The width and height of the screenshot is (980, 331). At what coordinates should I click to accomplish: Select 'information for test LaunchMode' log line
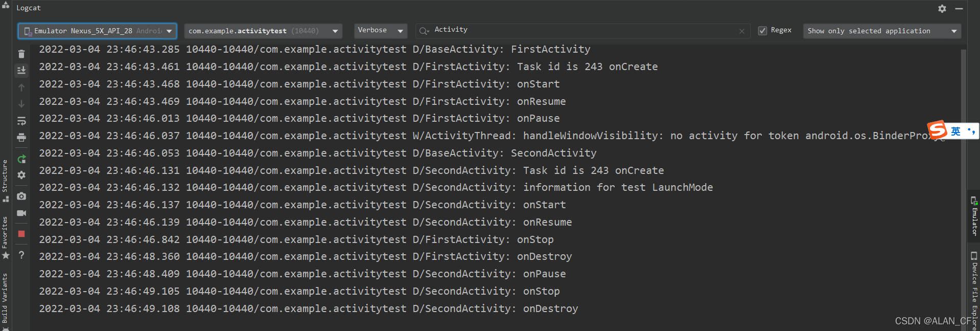pyautogui.click(x=376, y=188)
